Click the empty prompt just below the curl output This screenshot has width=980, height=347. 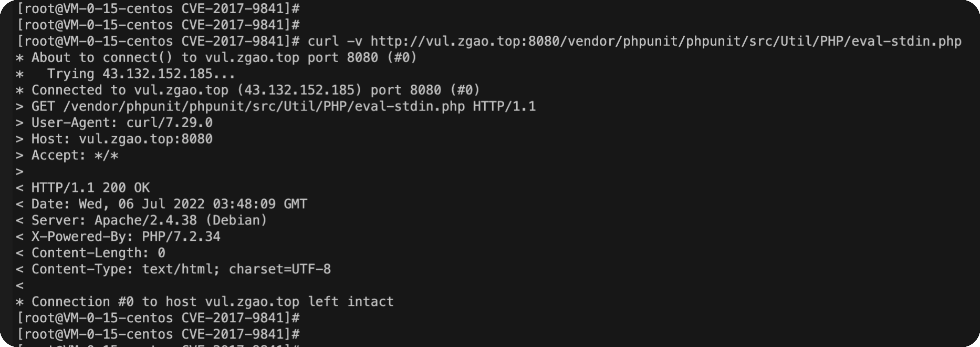(x=158, y=318)
